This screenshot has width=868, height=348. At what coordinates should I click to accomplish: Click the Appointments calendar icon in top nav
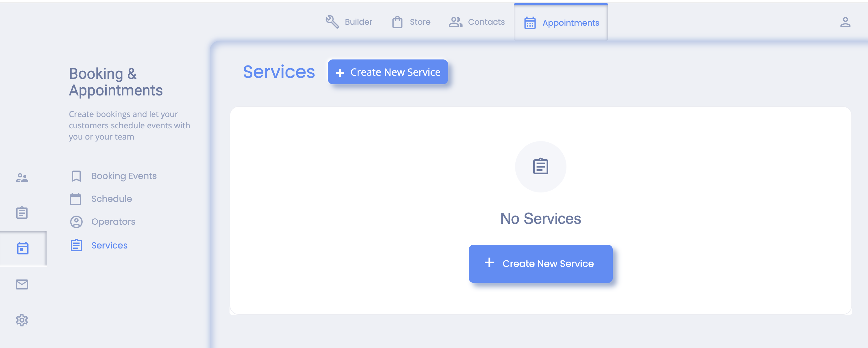click(x=530, y=23)
